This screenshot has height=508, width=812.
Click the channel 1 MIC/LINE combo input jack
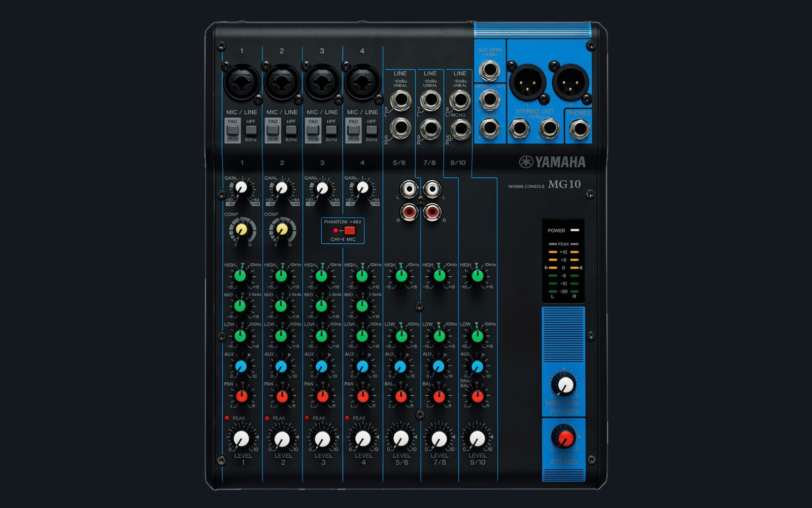pos(242,82)
